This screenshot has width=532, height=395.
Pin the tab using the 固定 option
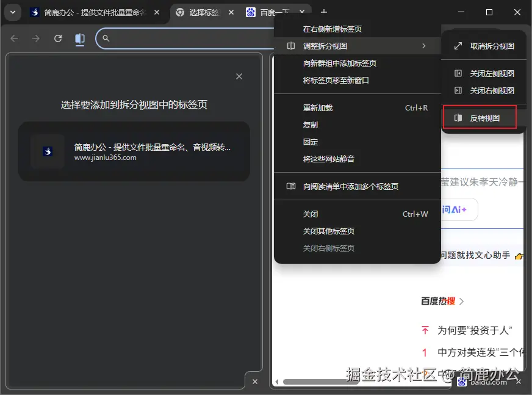pyautogui.click(x=311, y=142)
